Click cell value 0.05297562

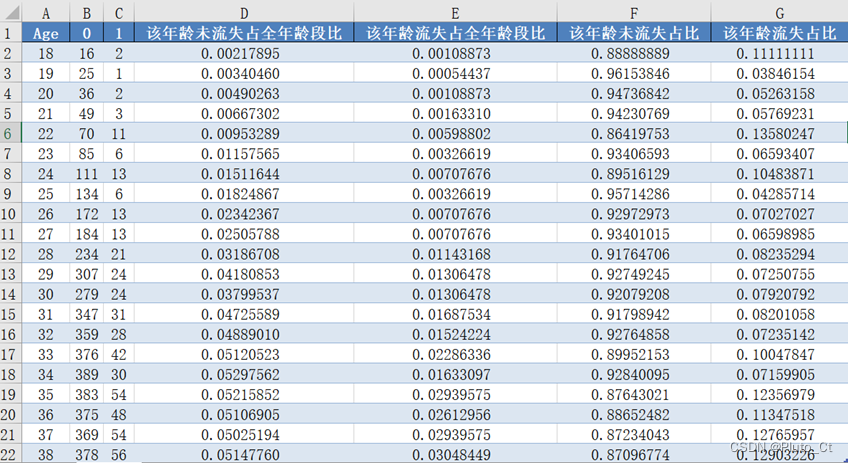244,374
